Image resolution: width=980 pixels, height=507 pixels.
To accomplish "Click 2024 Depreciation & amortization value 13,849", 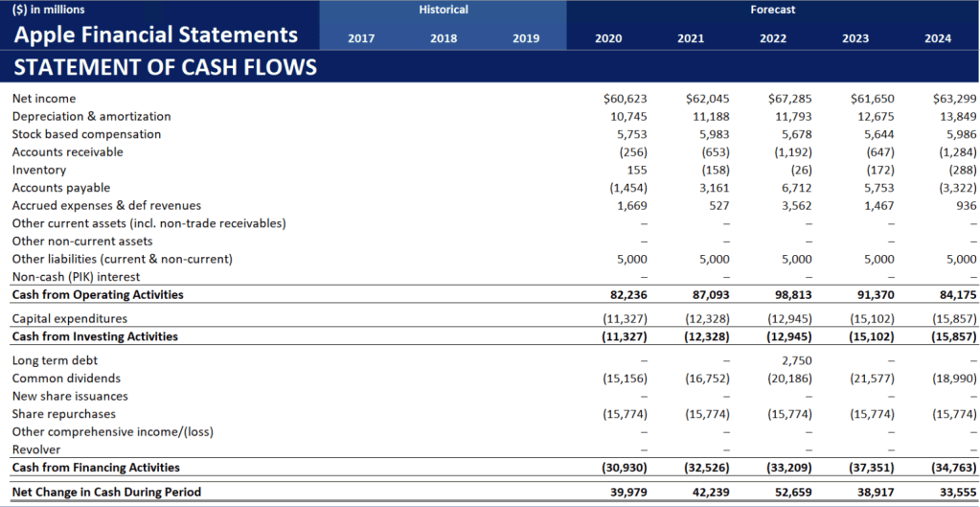I will (x=955, y=116).
